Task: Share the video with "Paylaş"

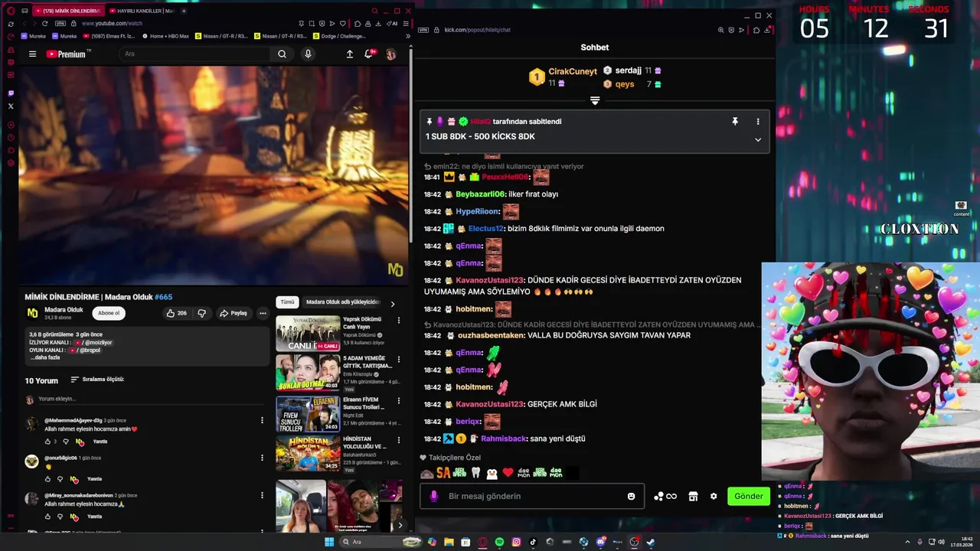Action: pos(234,313)
